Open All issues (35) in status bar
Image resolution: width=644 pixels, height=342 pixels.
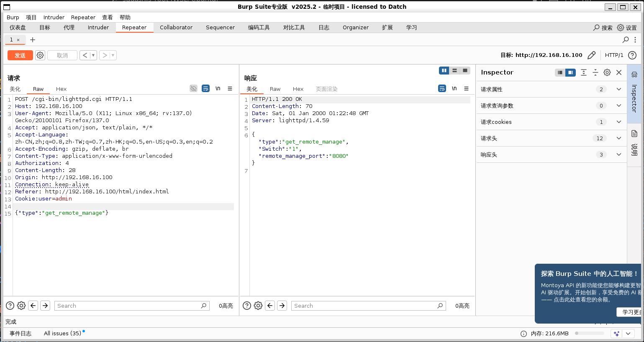pos(62,334)
